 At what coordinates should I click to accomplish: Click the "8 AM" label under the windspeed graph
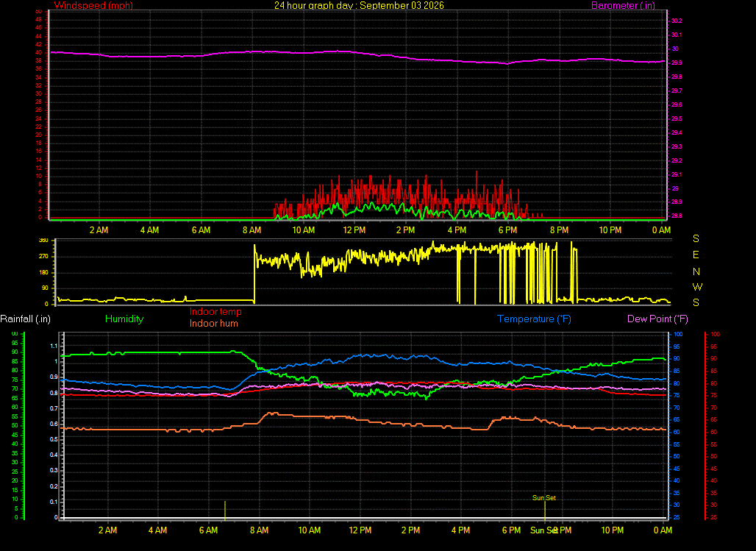coord(252,230)
